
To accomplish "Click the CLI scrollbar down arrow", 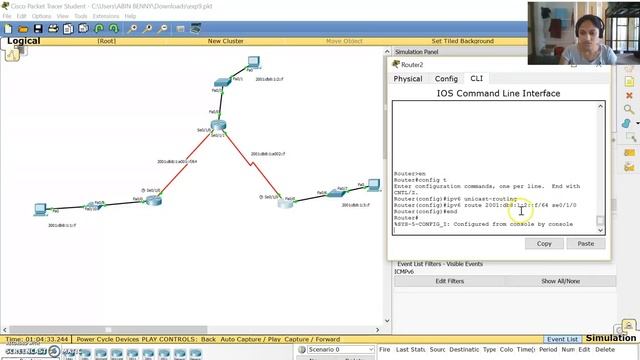I will pos(600,230).
